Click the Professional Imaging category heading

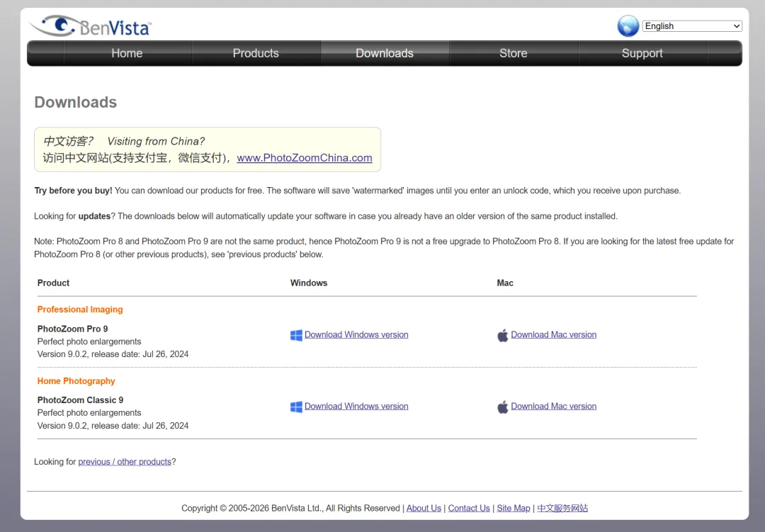pyautogui.click(x=80, y=310)
